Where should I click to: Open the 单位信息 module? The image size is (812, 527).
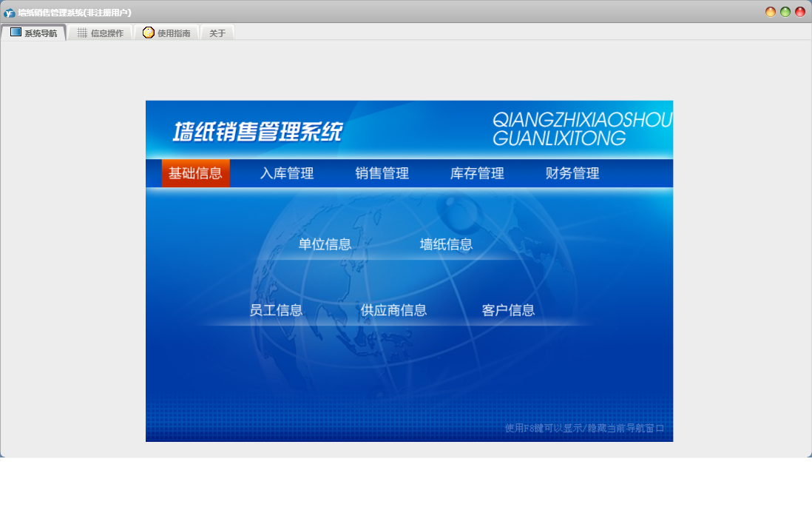pyautogui.click(x=325, y=244)
